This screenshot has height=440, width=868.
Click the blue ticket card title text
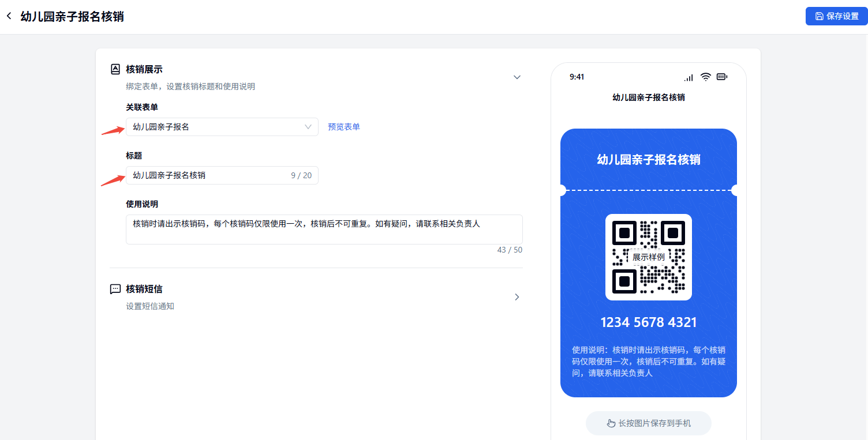[x=648, y=160]
